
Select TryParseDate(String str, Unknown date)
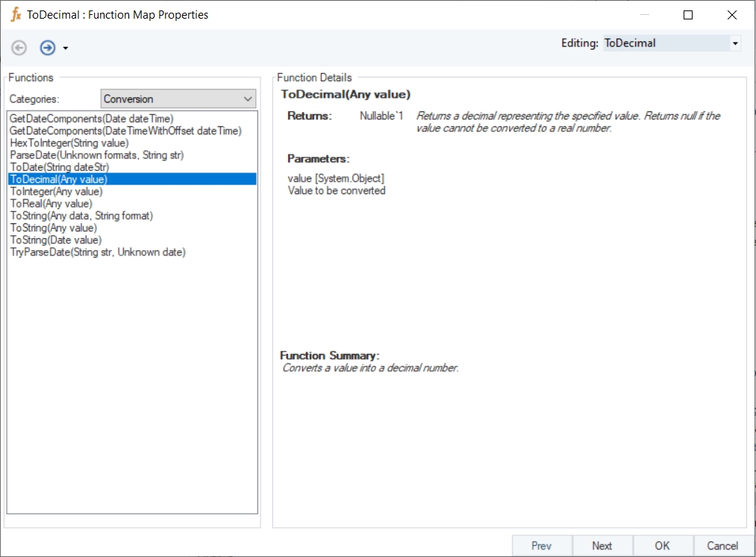[x=97, y=252]
